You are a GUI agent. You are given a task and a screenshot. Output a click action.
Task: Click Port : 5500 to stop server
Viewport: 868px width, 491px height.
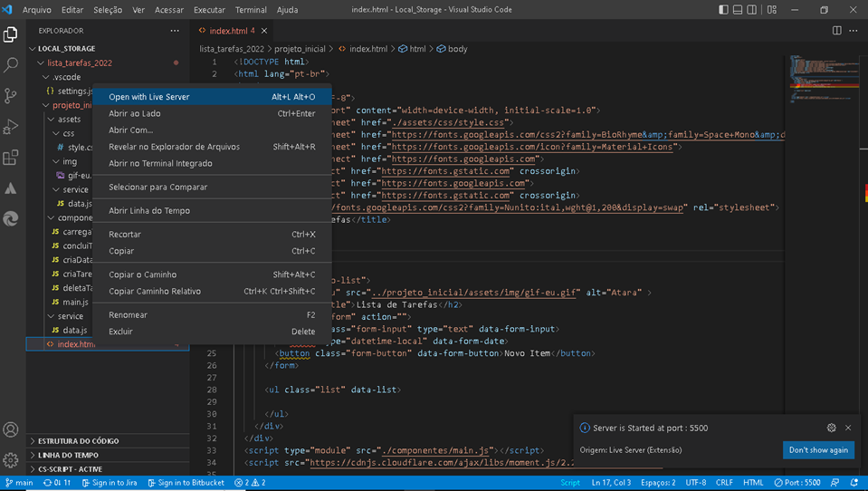click(x=797, y=483)
